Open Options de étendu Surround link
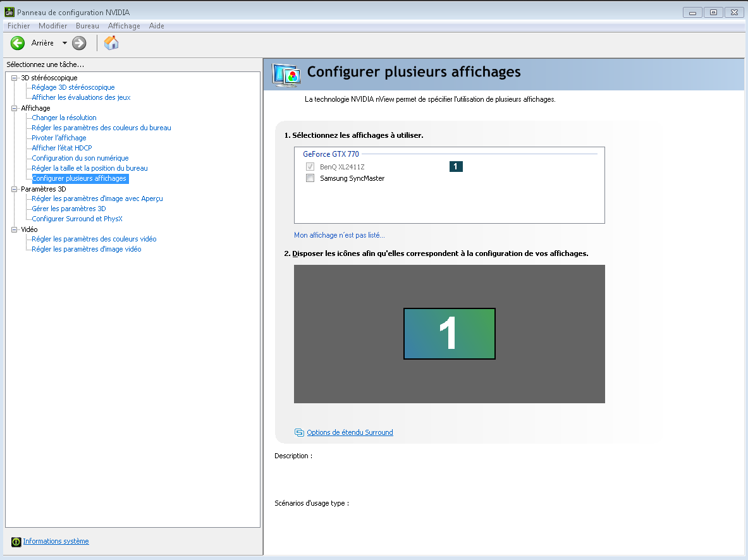 point(350,432)
